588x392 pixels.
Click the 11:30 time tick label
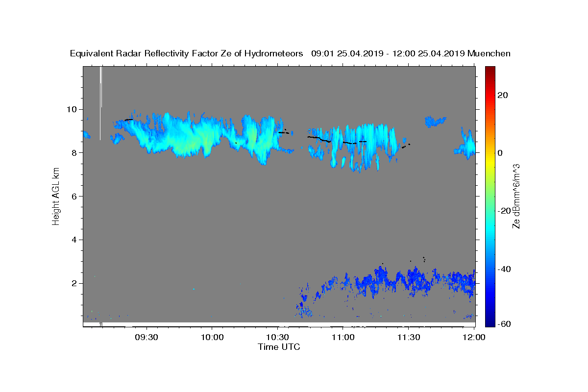[408, 337]
